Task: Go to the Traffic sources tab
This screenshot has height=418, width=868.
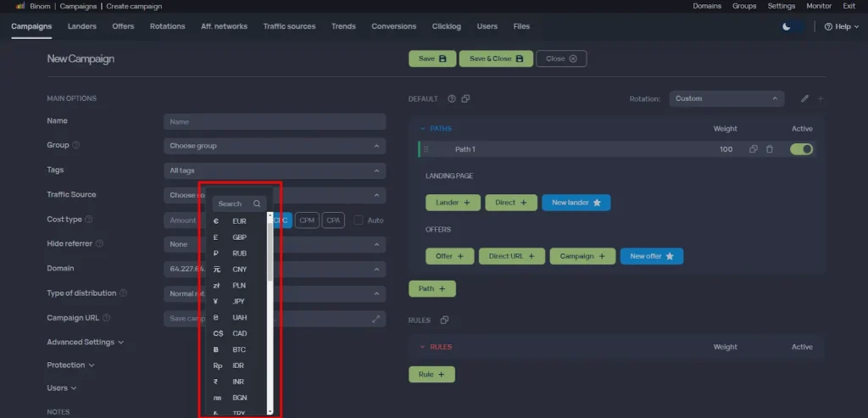Action: coord(289,26)
